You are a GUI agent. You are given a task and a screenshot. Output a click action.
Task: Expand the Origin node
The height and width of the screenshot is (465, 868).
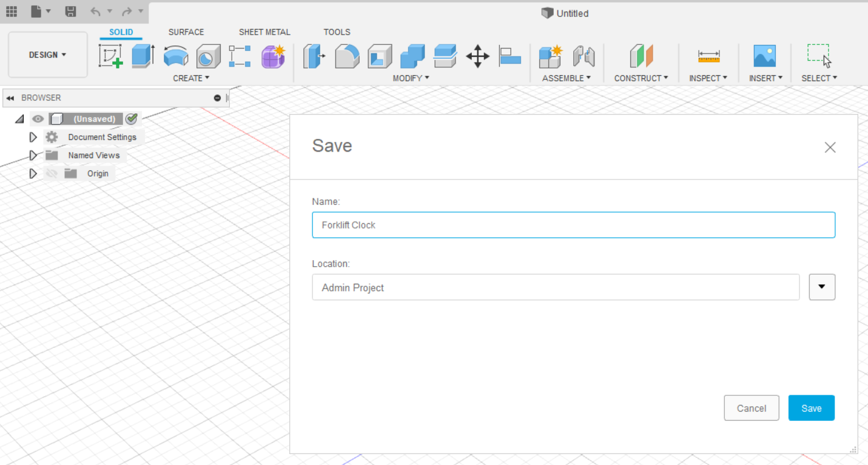[33, 173]
